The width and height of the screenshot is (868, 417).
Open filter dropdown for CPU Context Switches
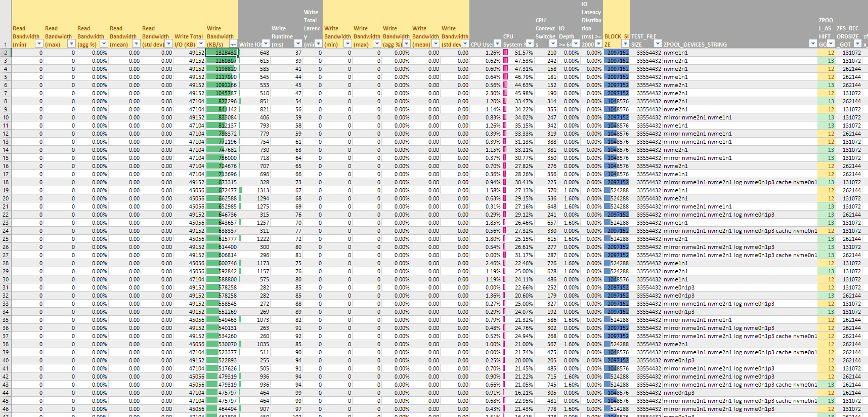click(553, 44)
